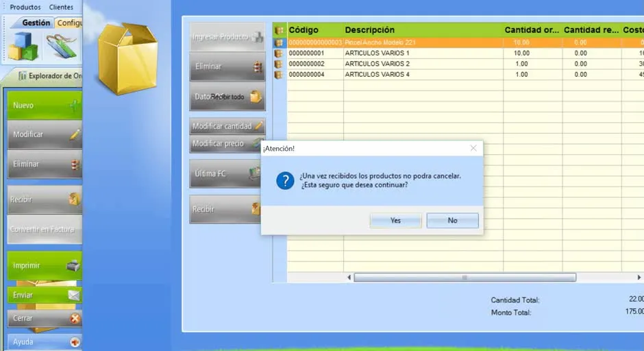
Task: Click the Cantidad or... column header
Action: click(532, 29)
